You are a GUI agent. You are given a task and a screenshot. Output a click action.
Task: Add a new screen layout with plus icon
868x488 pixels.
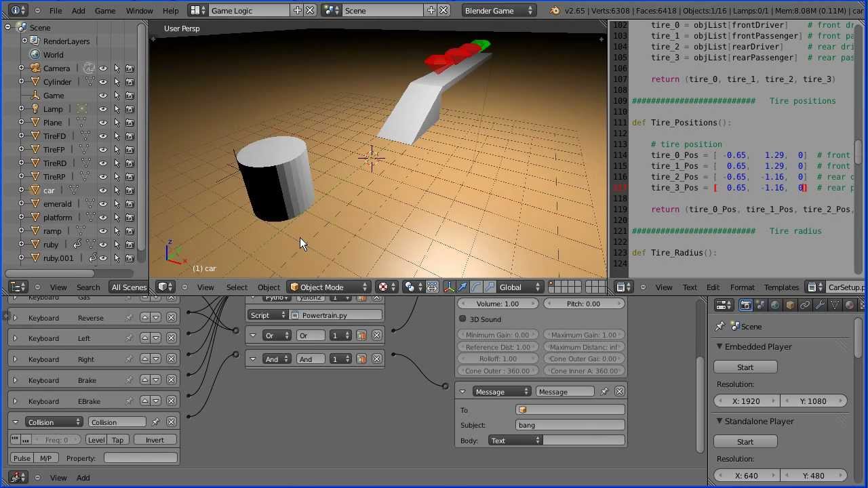(x=297, y=10)
